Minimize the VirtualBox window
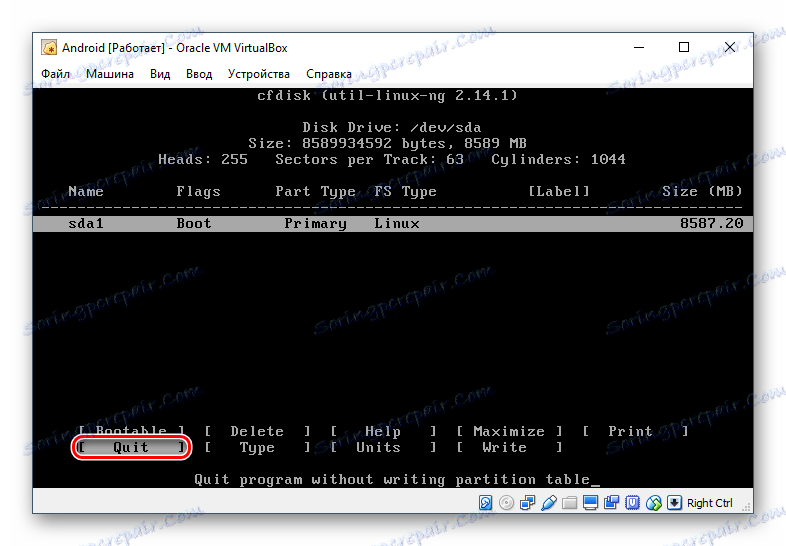 pos(639,48)
